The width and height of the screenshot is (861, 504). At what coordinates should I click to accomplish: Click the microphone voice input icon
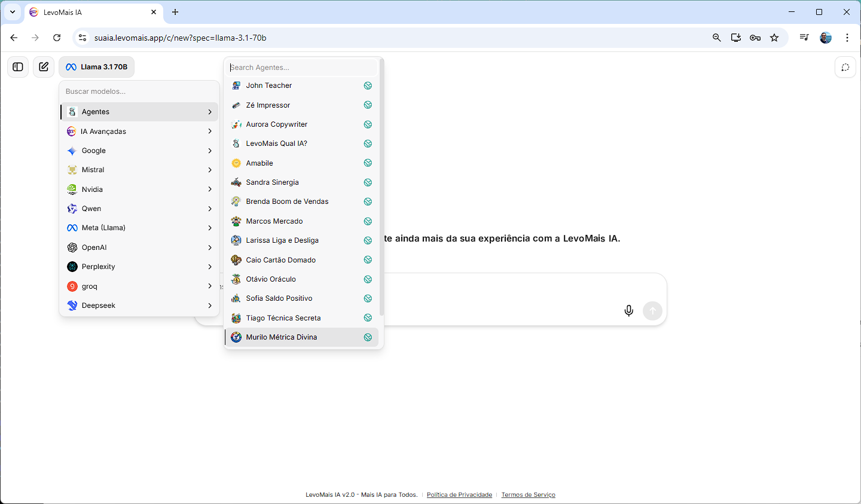point(628,311)
